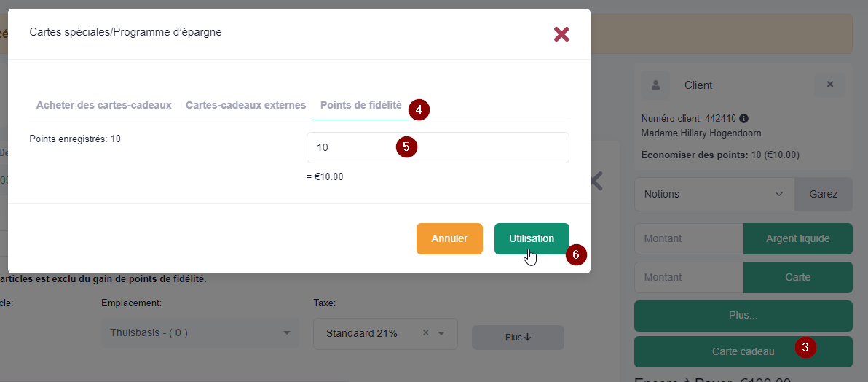This screenshot has height=382, width=868.
Task: Remove the selected client with x icon
Action: coord(830,85)
